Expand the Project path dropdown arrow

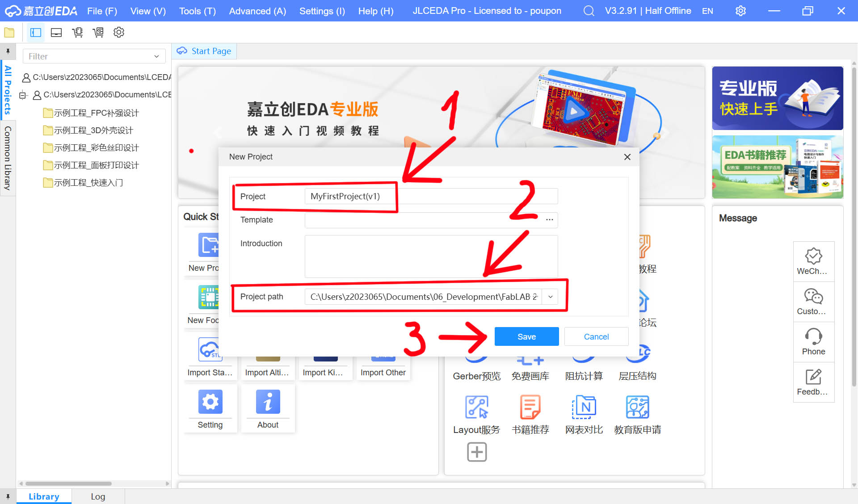coord(550,297)
